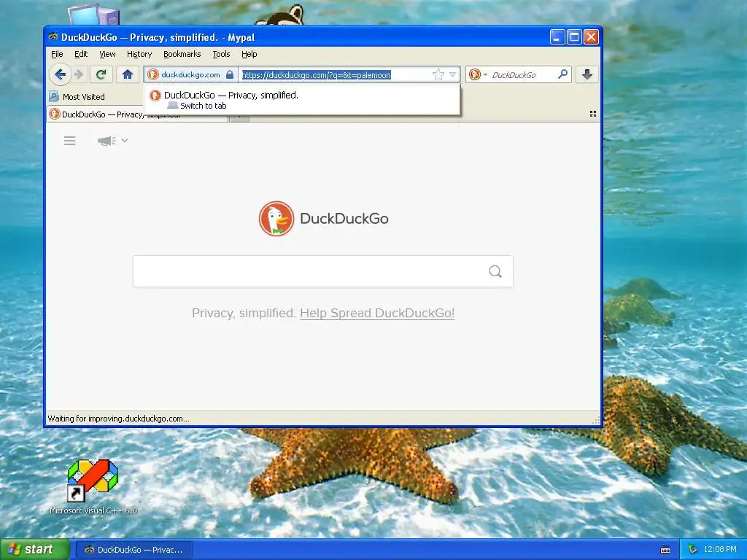Click the DuckDuckGo site identity icon in address bar
Image resolution: width=747 pixels, height=560 pixels.
(153, 75)
